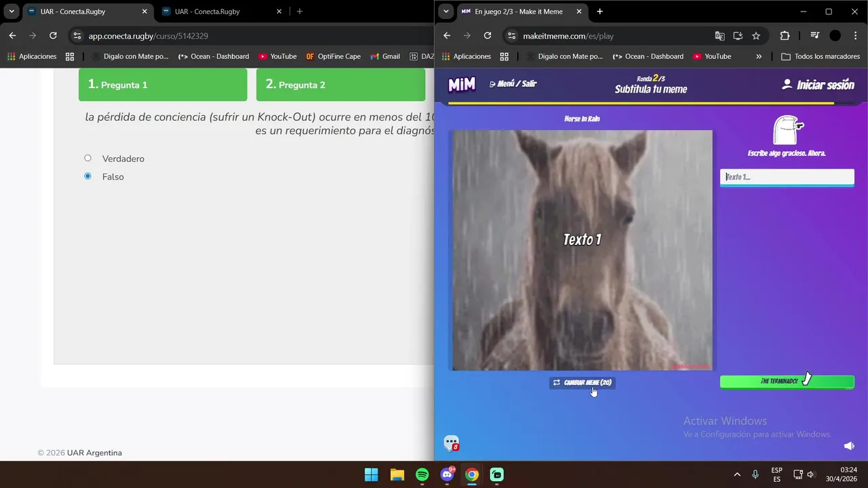Open the Windows Start menu
868x488 pixels.
(x=372, y=474)
